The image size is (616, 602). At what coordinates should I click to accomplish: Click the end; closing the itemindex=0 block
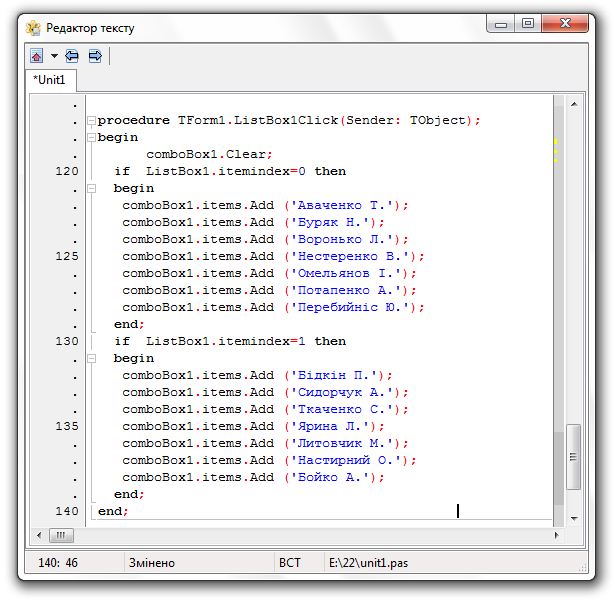pos(129,324)
